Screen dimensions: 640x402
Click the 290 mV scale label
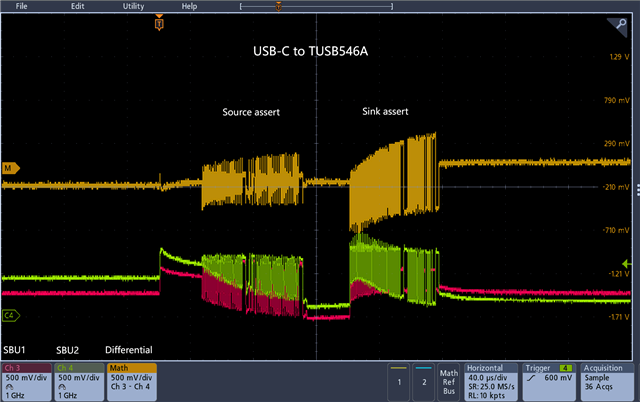tap(616, 144)
